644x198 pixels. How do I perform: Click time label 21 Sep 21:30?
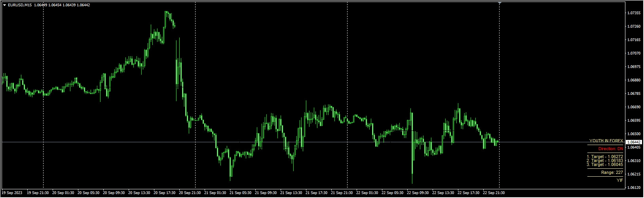pyautogui.click(x=342, y=193)
